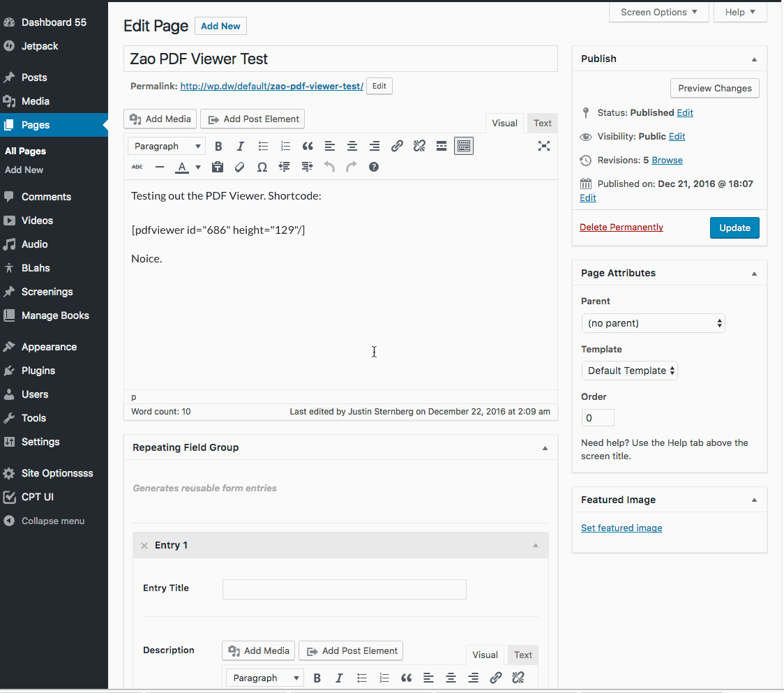Collapse Entry 1 row
This screenshot has width=784, height=693.
(x=536, y=545)
